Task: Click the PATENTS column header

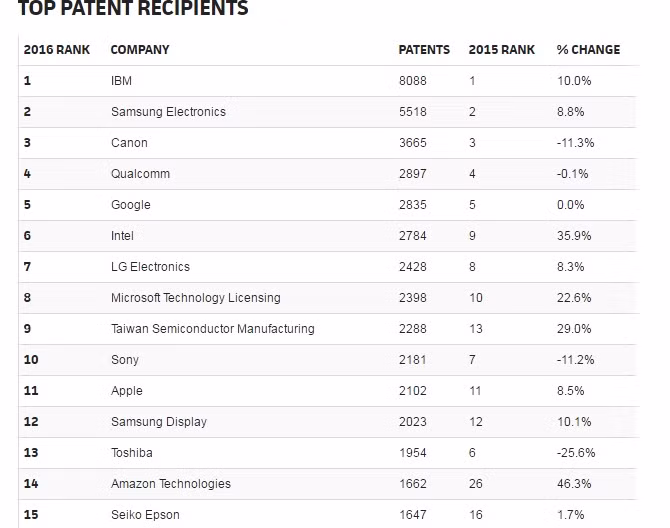Action: click(x=424, y=49)
